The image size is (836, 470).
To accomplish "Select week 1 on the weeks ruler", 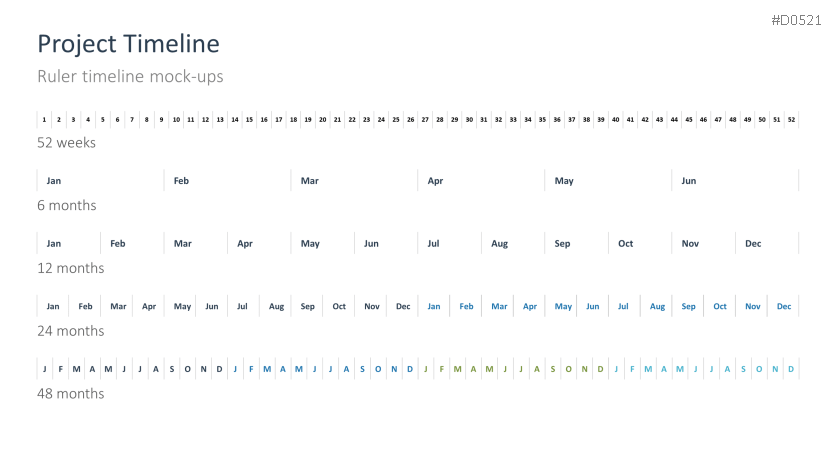I will [45, 120].
